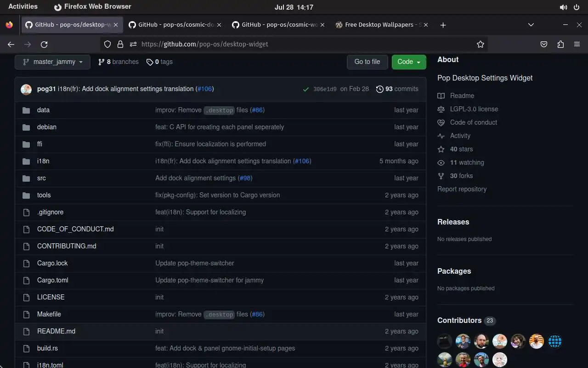588x368 pixels.
Task: Open the Contributors 23 heading link
Action: coord(466,321)
